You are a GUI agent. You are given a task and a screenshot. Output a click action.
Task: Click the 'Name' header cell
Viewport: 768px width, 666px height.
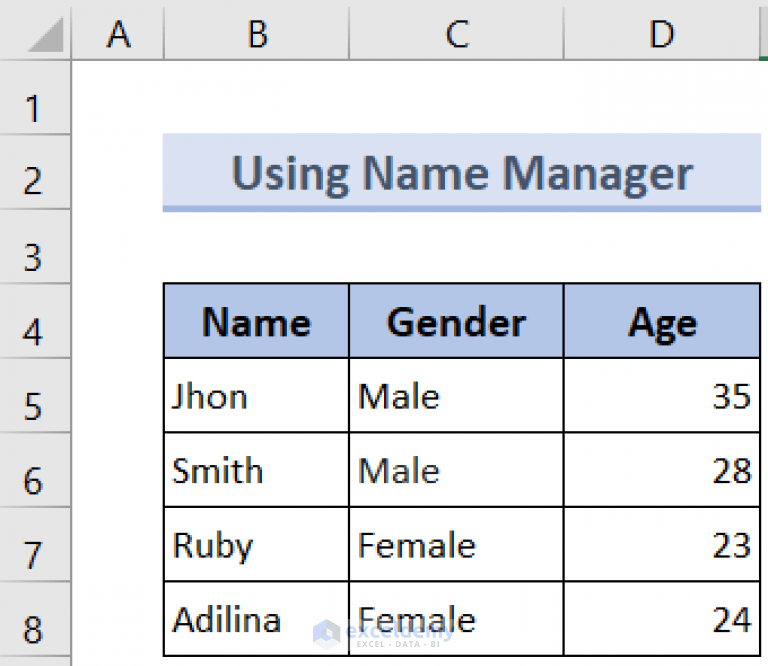[257, 321]
